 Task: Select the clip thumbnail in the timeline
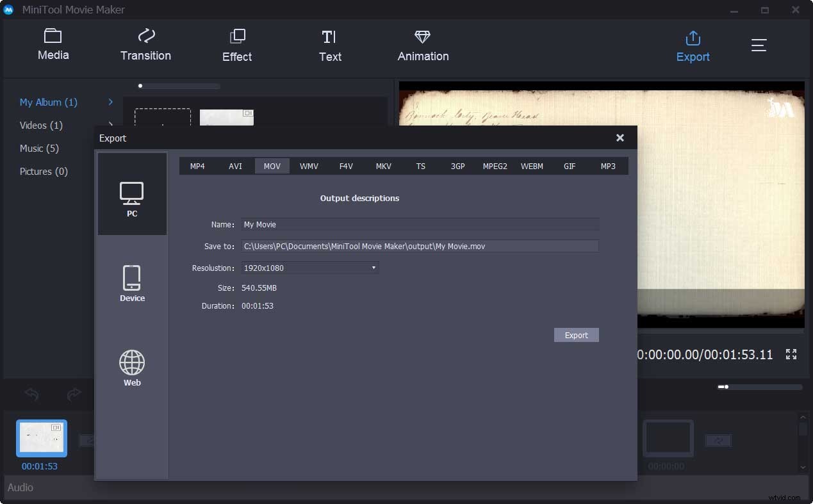(x=41, y=438)
